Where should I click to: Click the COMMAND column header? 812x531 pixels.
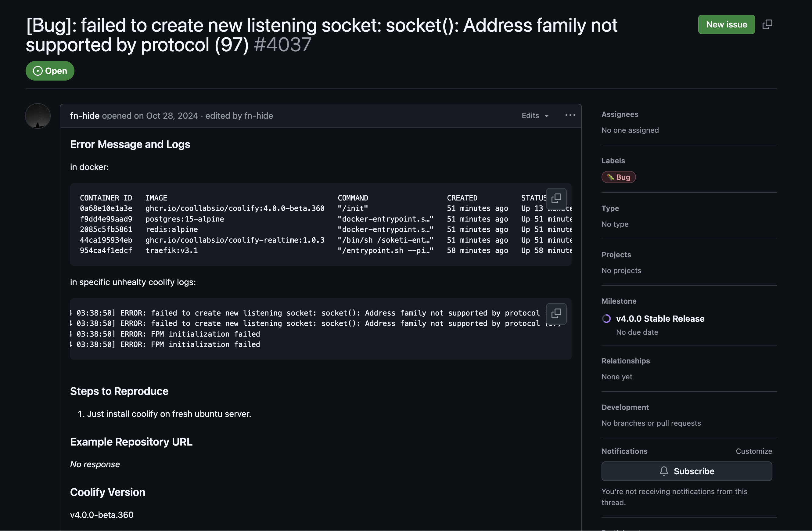[x=353, y=198]
